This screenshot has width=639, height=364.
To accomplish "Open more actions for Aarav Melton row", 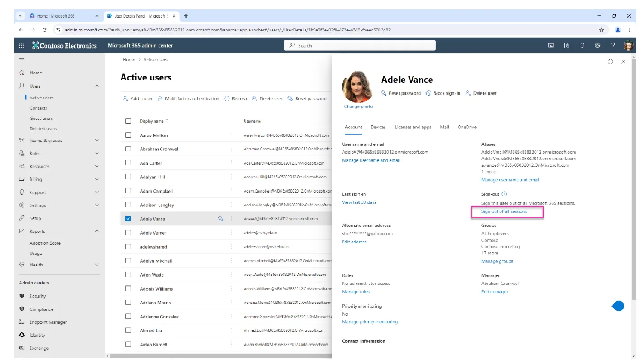I will click(232, 135).
